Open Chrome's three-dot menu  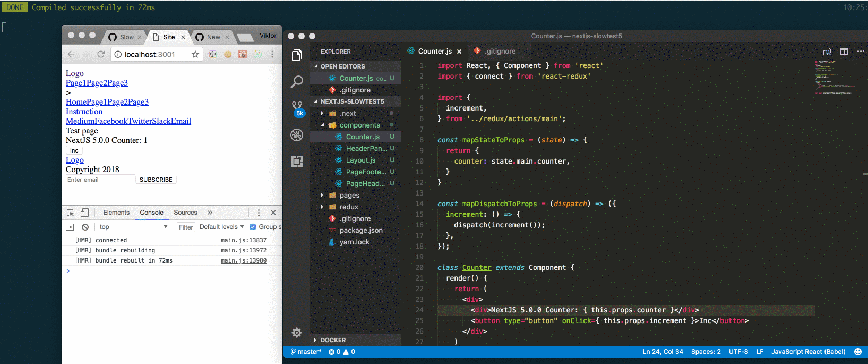pyautogui.click(x=272, y=54)
